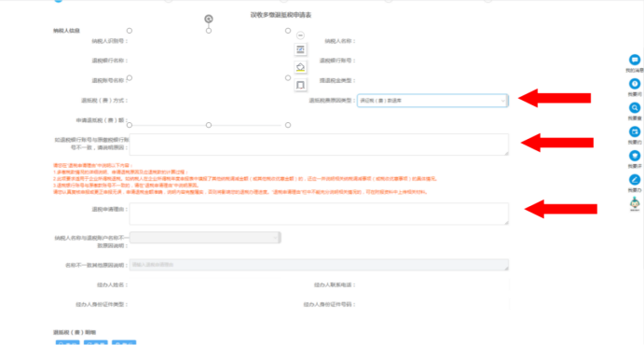The width and height of the screenshot is (644, 345).
Task: Open the 退抵税费原因类型 dropdown
Action: click(432, 101)
